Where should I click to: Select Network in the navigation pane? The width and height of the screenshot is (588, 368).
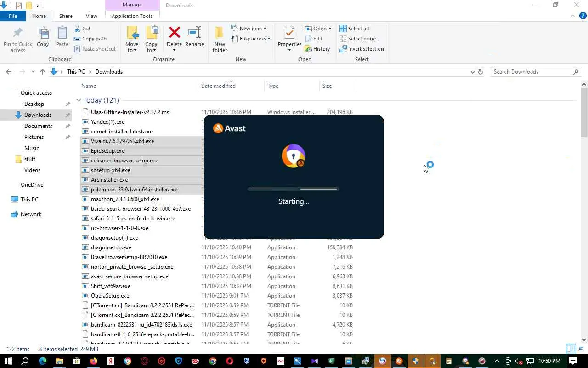pyautogui.click(x=31, y=214)
